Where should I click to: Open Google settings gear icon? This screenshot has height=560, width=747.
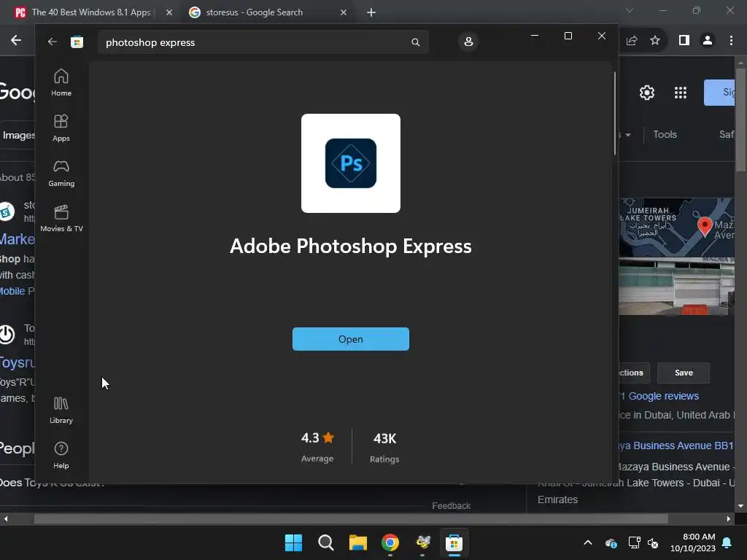pyautogui.click(x=647, y=93)
